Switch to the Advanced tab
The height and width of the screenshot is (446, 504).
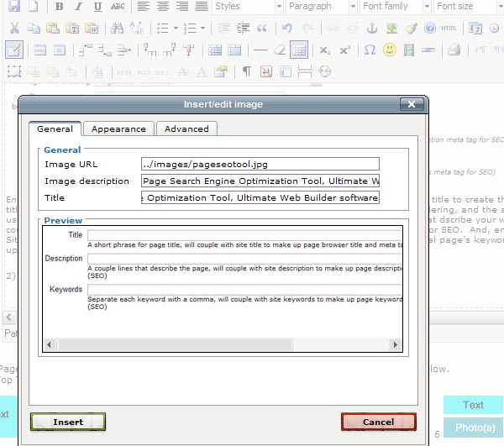[186, 129]
